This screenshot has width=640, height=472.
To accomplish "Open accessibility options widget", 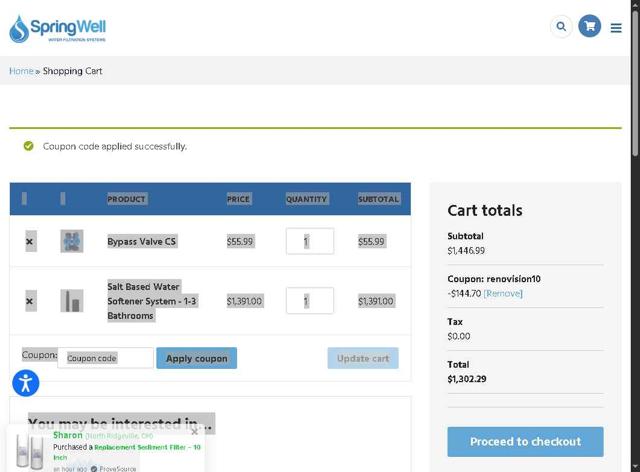I will pyautogui.click(x=26, y=383).
